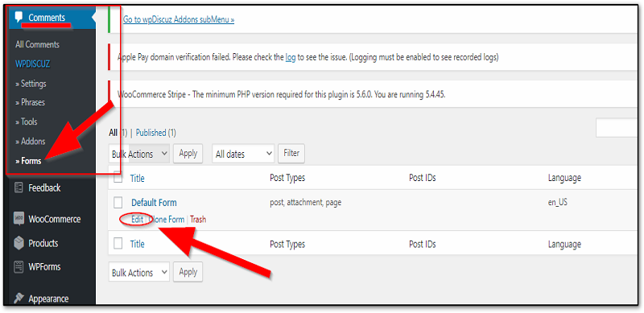The height and width of the screenshot is (313, 644).
Task: Show All forms filter
Action: pyautogui.click(x=113, y=133)
